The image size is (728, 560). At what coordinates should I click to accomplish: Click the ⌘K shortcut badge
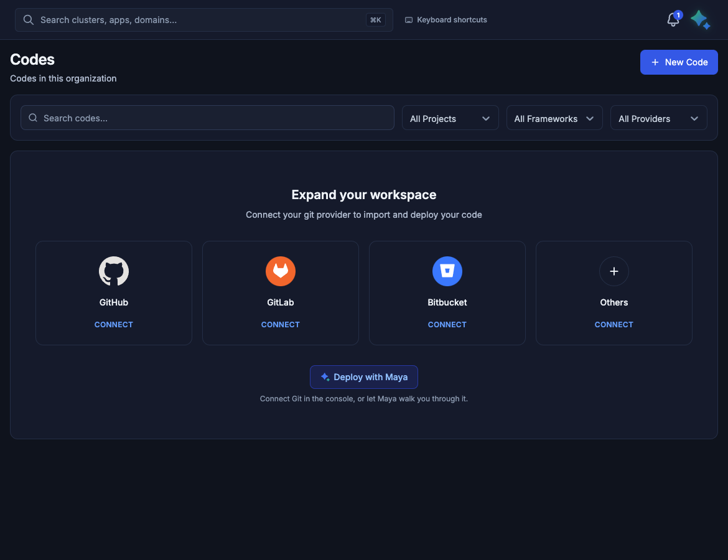[376, 20]
